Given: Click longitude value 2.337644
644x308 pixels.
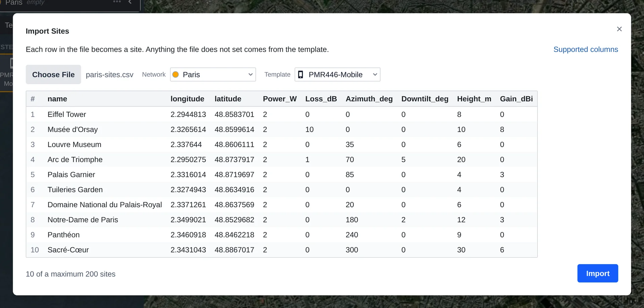Looking at the screenshot, I should point(186,144).
